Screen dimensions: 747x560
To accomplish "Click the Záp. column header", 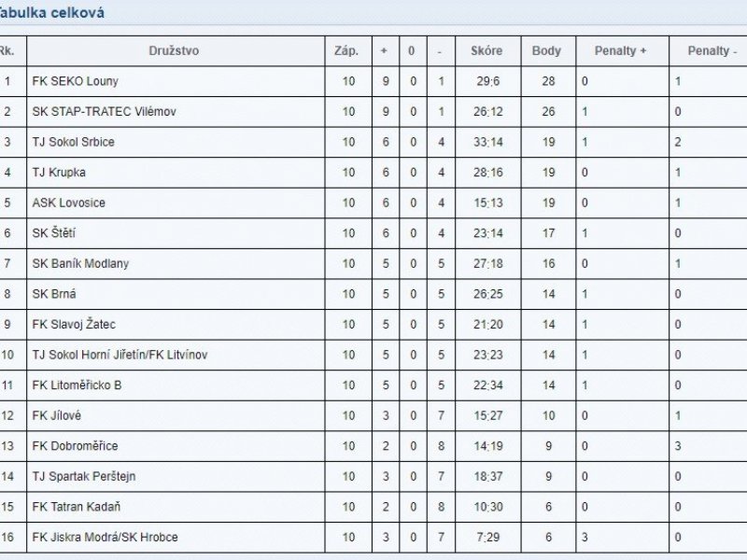I will [x=346, y=51].
